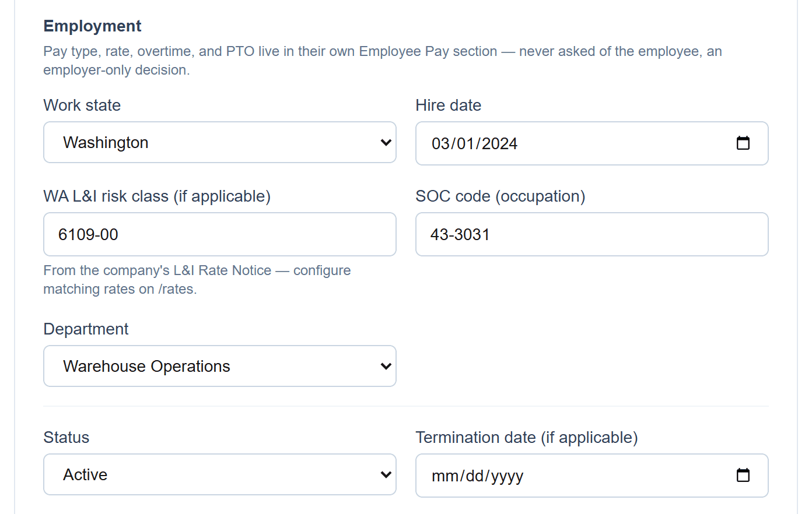Click the WA L&I risk class label

coord(157,196)
